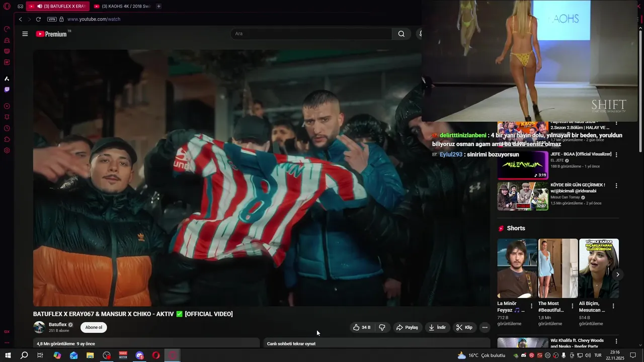The width and height of the screenshot is (644, 362).
Task: Dislike the video with thumbs-down
Action: (x=382, y=327)
